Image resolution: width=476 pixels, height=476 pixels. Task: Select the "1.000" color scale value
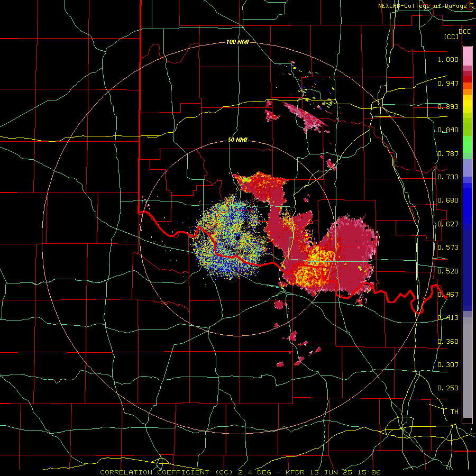(x=448, y=59)
